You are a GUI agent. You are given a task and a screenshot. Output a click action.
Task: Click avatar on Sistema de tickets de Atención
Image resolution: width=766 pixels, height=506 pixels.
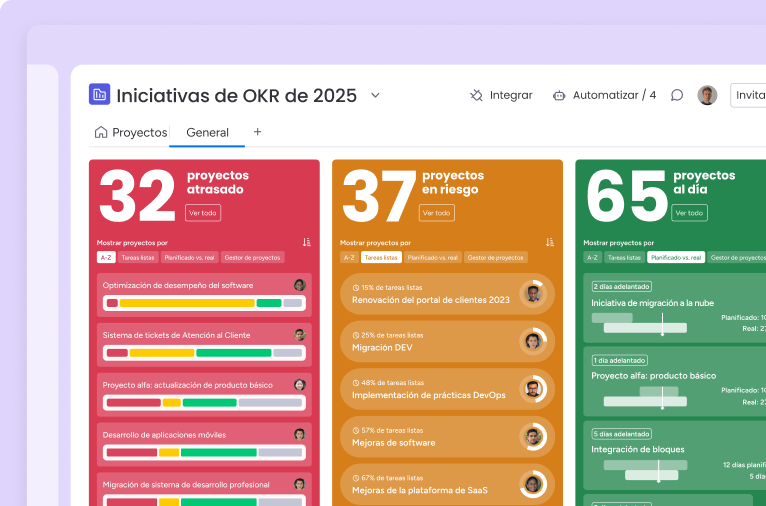click(300, 335)
